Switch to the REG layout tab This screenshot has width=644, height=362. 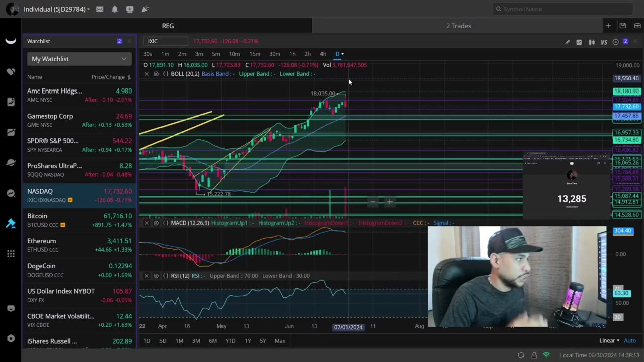tap(168, 26)
